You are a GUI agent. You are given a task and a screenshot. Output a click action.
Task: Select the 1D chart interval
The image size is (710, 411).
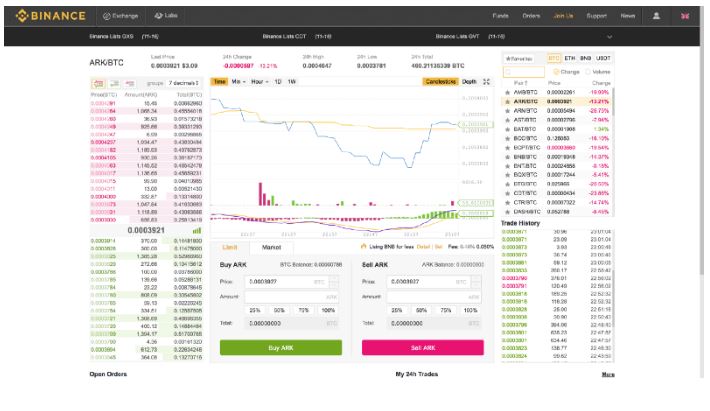point(278,81)
